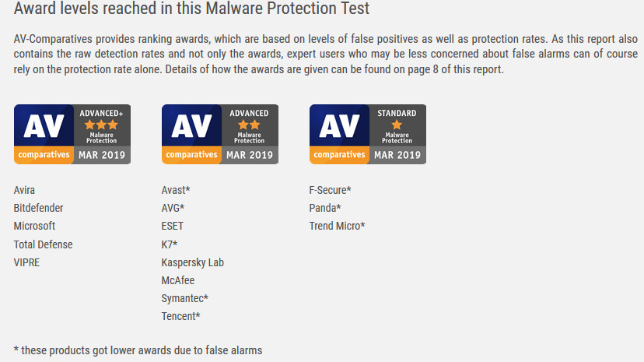The height and width of the screenshot is (362, 644).
Task: Select the VIPRE product name
Action: point(26,262)
